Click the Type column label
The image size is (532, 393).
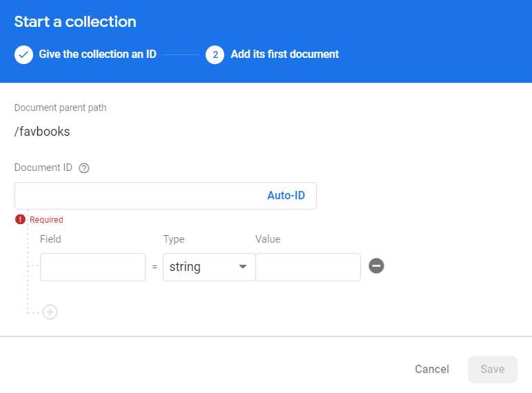(x=174, y=239)
